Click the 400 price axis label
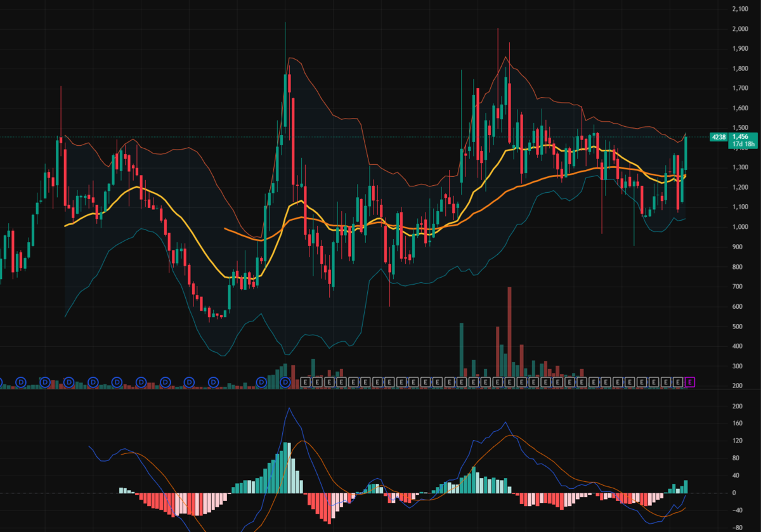Image resolution: width=761 pixels, height=532 pixels. pyautogui.click(x=738, y=346)
